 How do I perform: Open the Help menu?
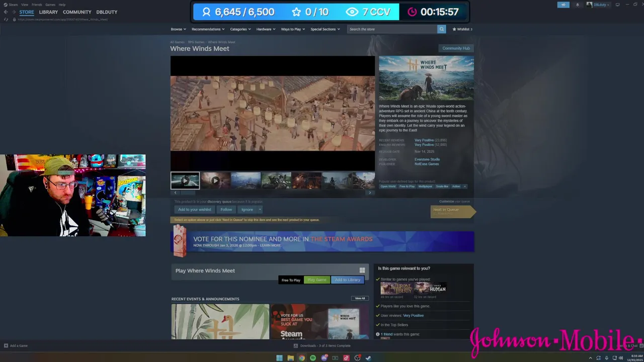pyautogui.click(x=62, y=5)
